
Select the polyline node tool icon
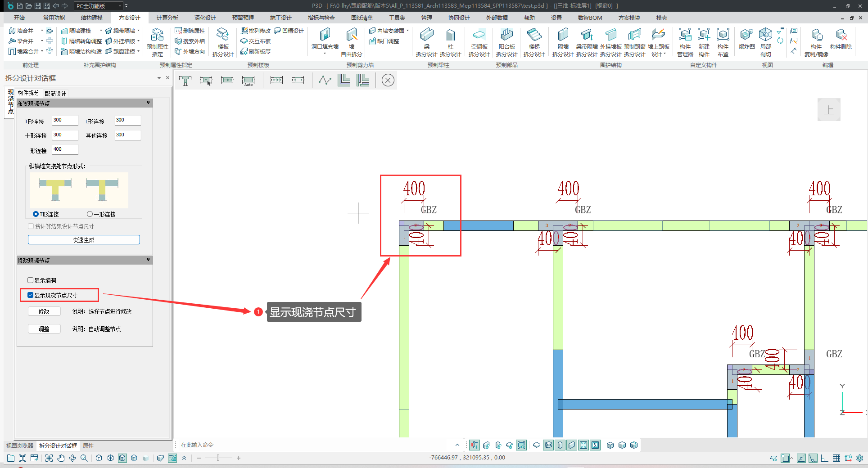(325, 81)
